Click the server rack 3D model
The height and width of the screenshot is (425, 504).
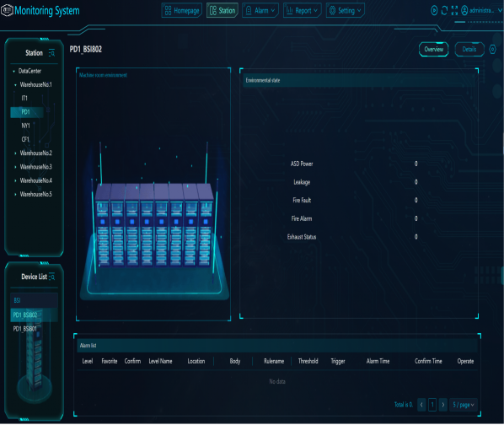pyautogui.click(x=154, y=225)
